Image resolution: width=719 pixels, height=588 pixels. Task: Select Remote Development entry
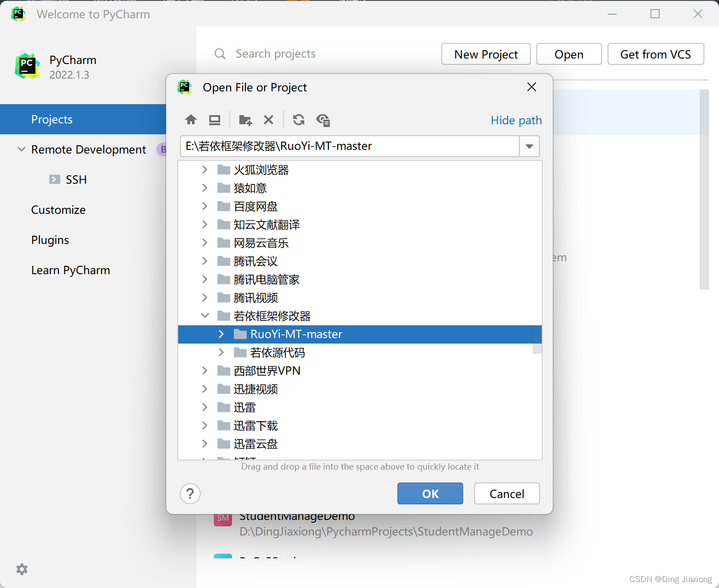pos(89,149)
